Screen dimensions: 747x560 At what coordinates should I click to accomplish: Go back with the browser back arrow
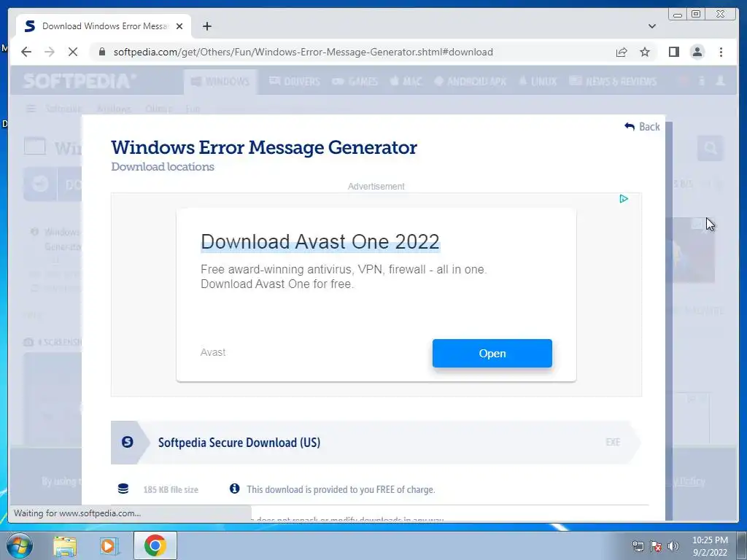point(26,52)
